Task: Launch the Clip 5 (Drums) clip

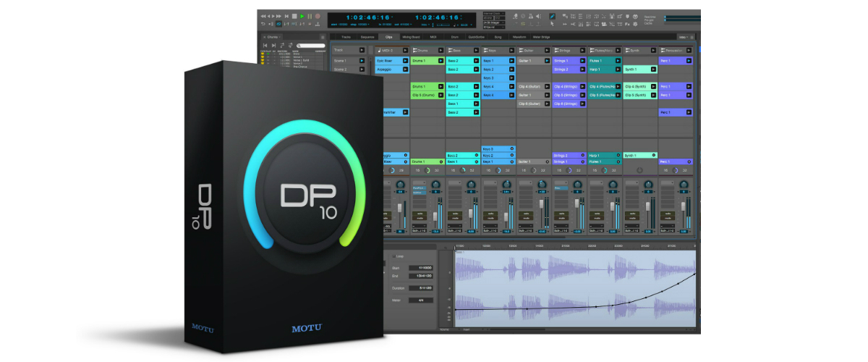Action: coord(441,95)
